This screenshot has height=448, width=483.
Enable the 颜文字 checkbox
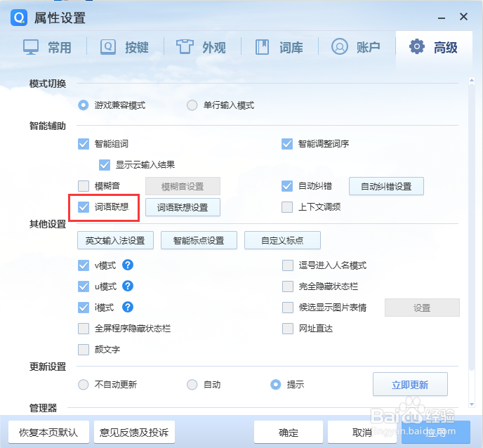point(83,350)
